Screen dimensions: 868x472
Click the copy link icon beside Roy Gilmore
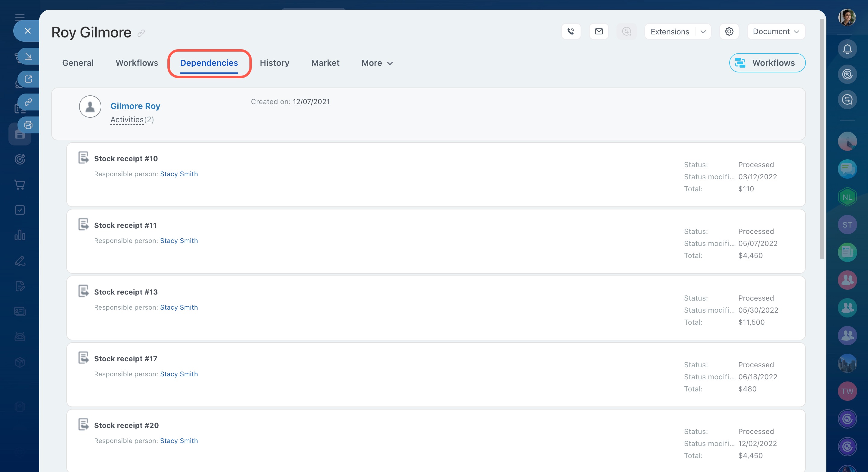[141, 33]
